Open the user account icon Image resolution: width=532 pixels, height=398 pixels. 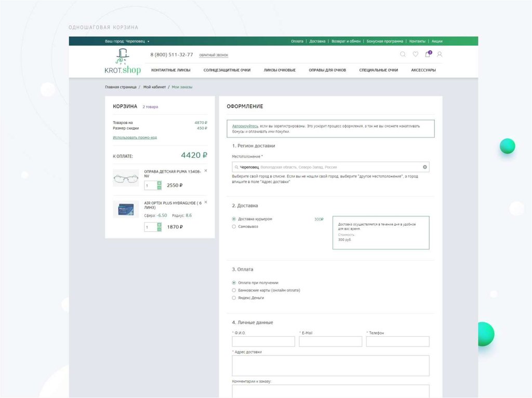pyautogui.click(x=440, y=54)
